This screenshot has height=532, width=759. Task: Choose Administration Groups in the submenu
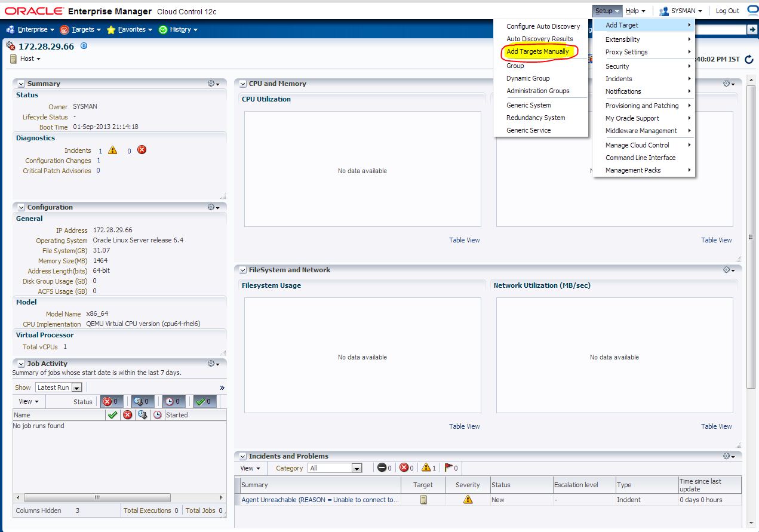[537, 91]
